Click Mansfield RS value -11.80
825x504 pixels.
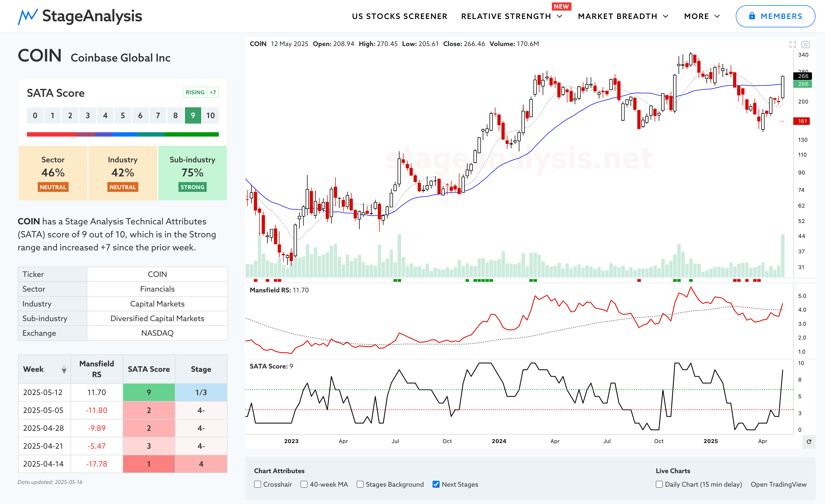coord(97,410)
